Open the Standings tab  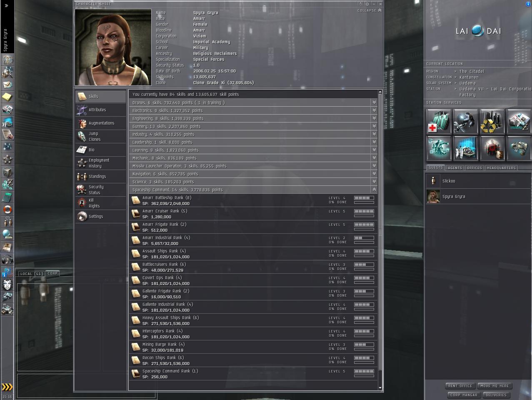click(100, 176)
